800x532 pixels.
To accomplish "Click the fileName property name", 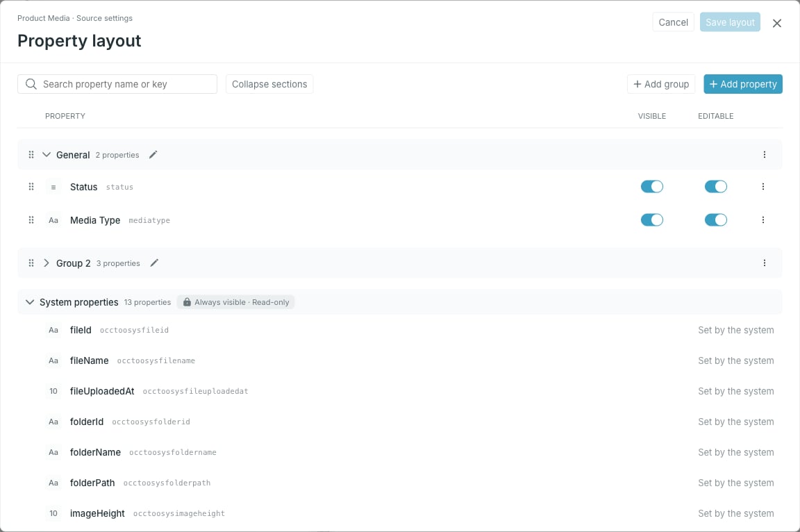I will click(90, 360).
